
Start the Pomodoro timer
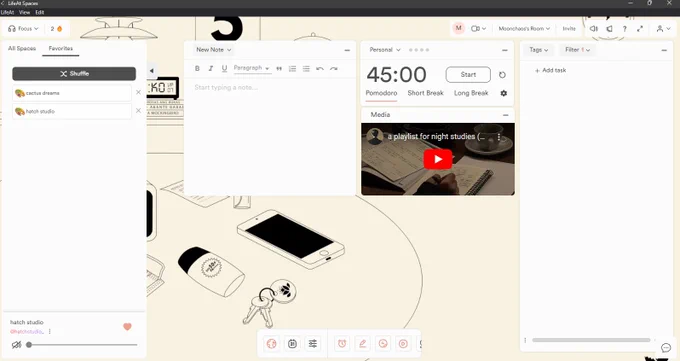tap(468, 75)
